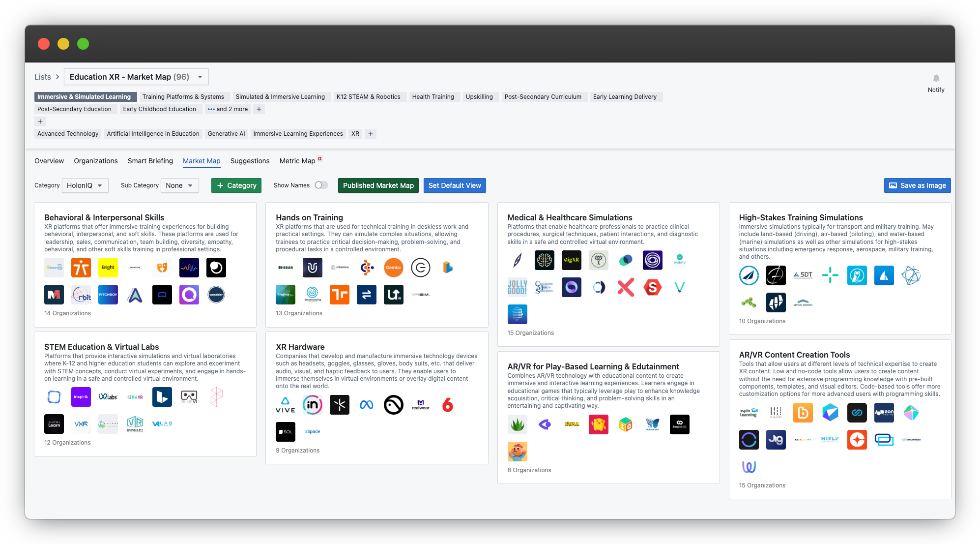Click the Set Default View button
This screenshot has width=980, height=544.
click(454, 185)
